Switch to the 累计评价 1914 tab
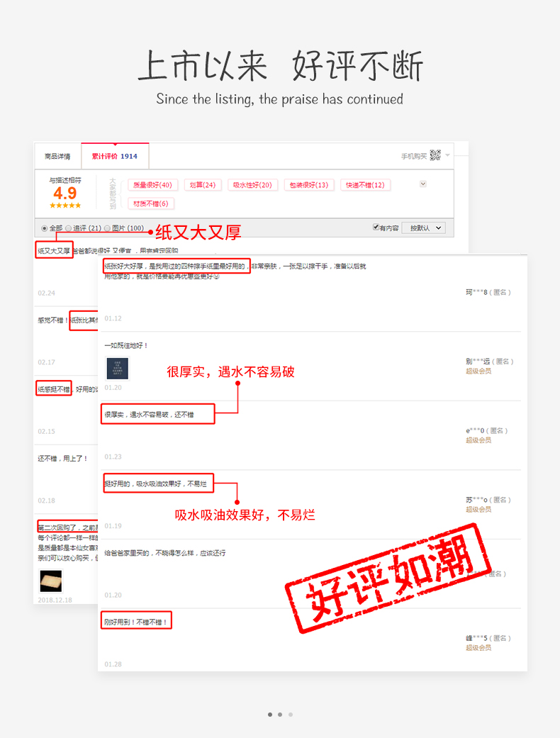The width and height of the screenshot is (560, 738). click(115, 156)
